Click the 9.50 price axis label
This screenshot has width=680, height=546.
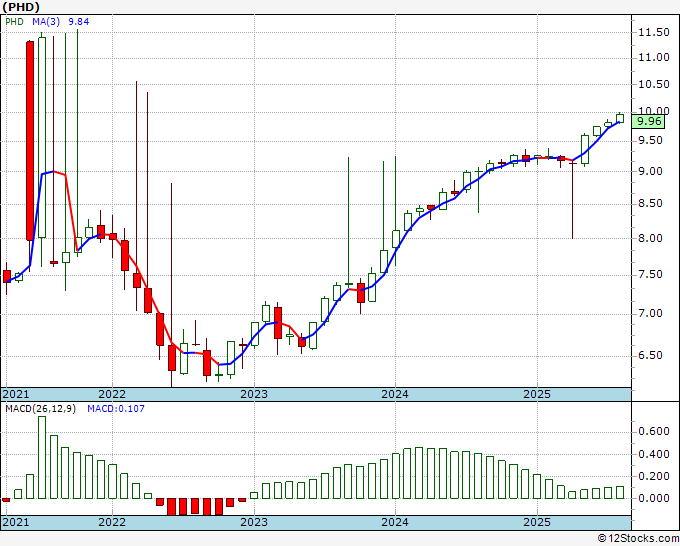pyautogui.click(x=650, y=141)
